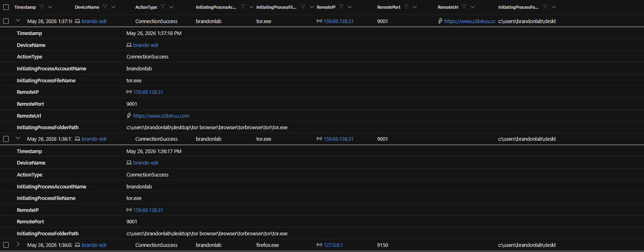This screenshot has height=252, width=644.
Task: Open the InitiatingProcessFo... column chevron menu
Action: [x=554, y=7]
